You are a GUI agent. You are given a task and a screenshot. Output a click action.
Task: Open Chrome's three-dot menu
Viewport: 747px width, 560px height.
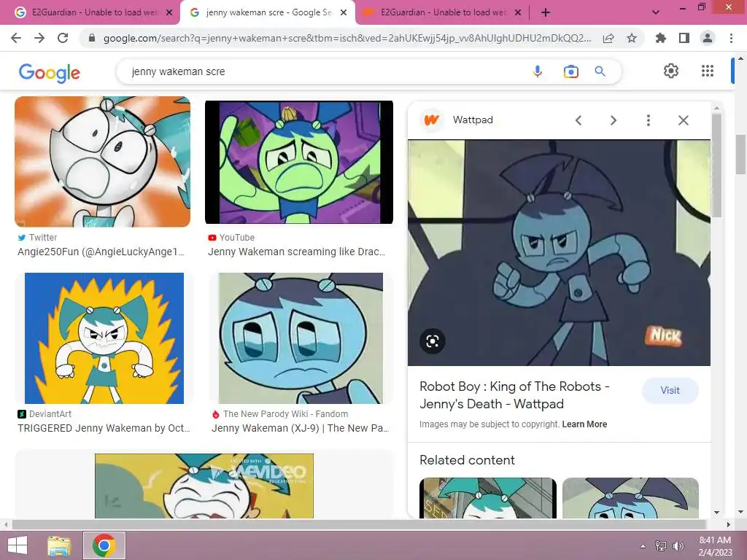(731, 38)
